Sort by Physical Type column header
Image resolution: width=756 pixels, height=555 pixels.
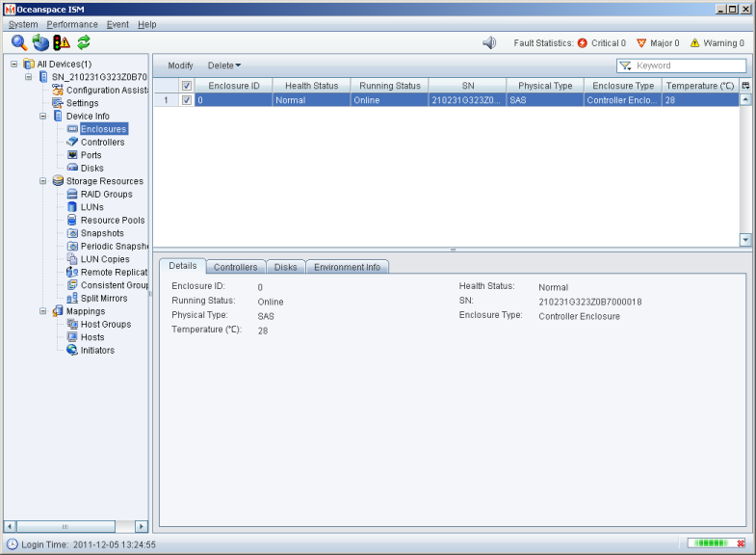pos(545,86)
